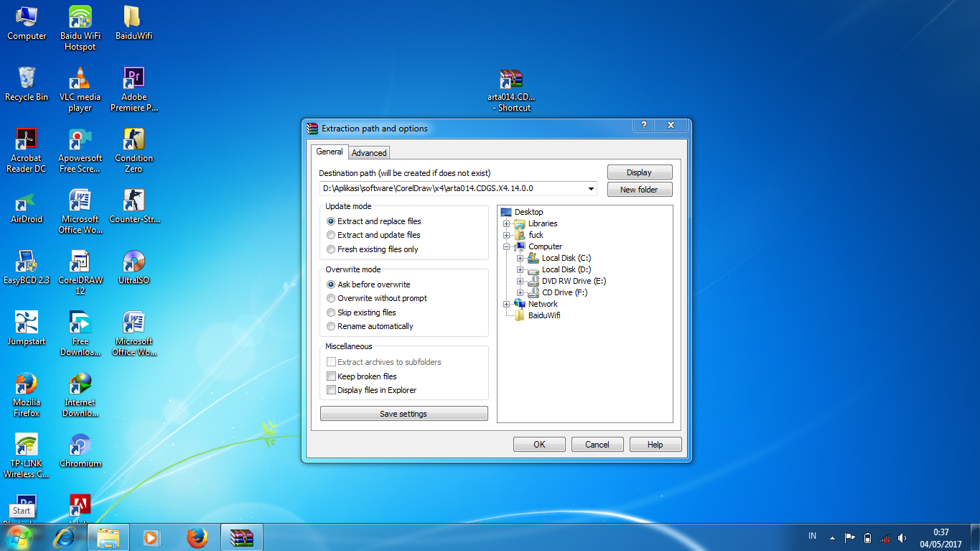Switch to the Advanced tab
Image resolution: width=980 pixels, height=551 pixels.
coord(369,152)
